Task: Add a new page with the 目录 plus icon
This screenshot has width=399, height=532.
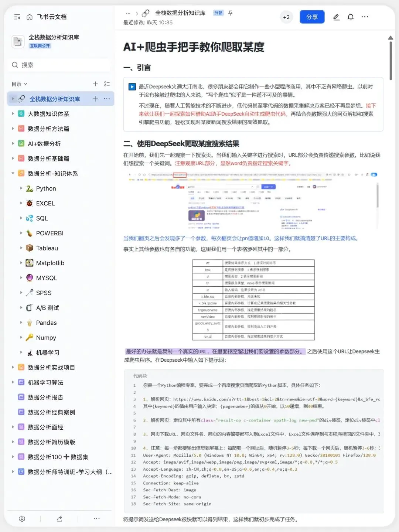Action: pos(95,84)
